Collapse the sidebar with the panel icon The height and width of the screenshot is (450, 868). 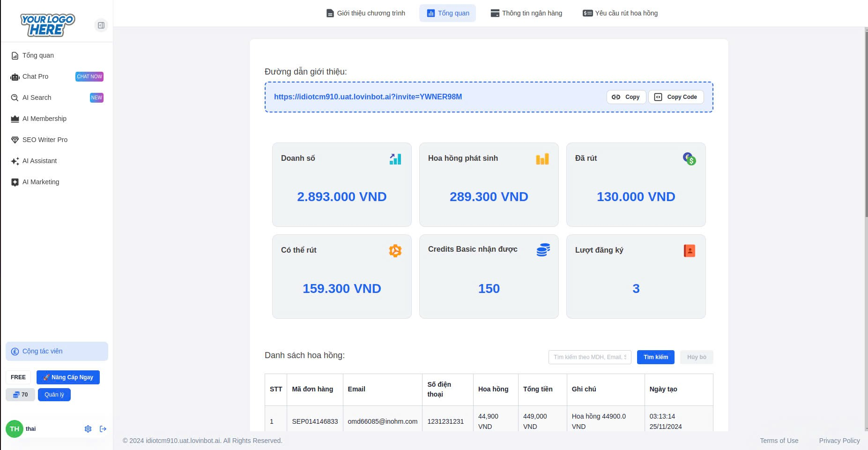pos(101,25)
